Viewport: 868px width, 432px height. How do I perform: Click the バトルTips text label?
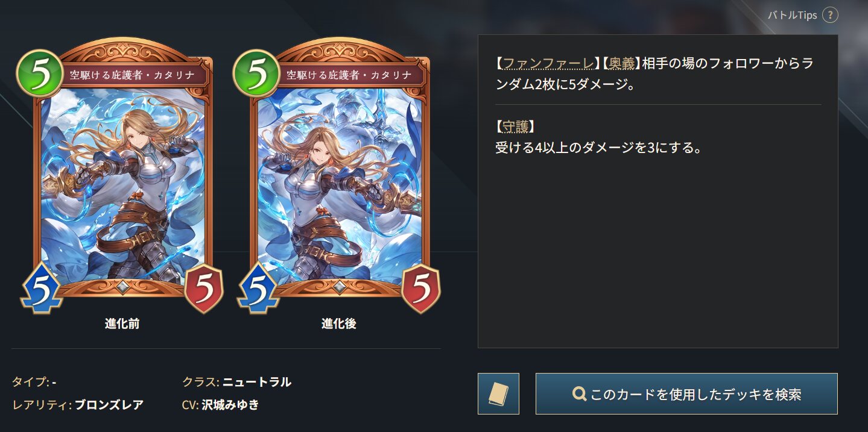(792, 15)
